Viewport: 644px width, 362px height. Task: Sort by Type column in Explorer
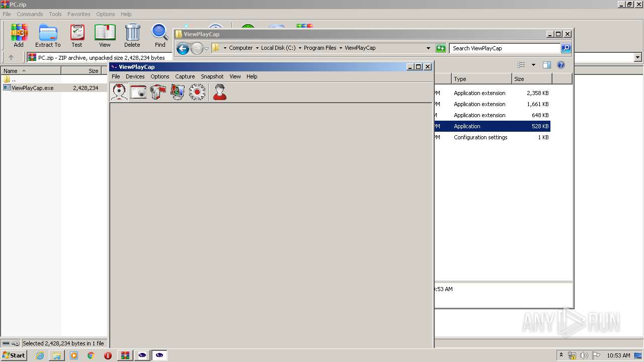tap(481, 79)
